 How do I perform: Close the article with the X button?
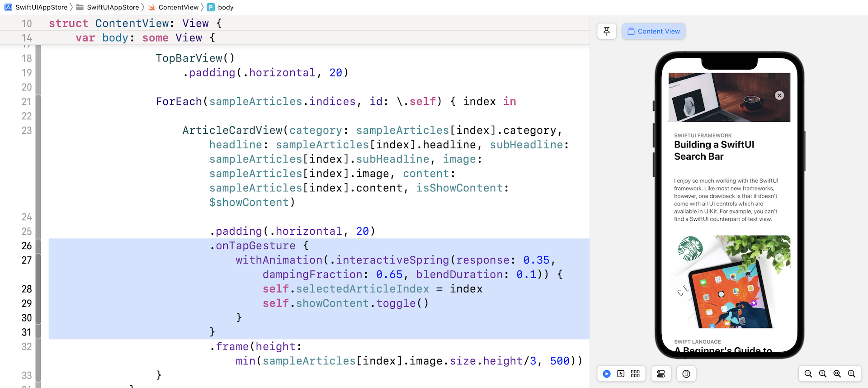(x=779, y=95)
